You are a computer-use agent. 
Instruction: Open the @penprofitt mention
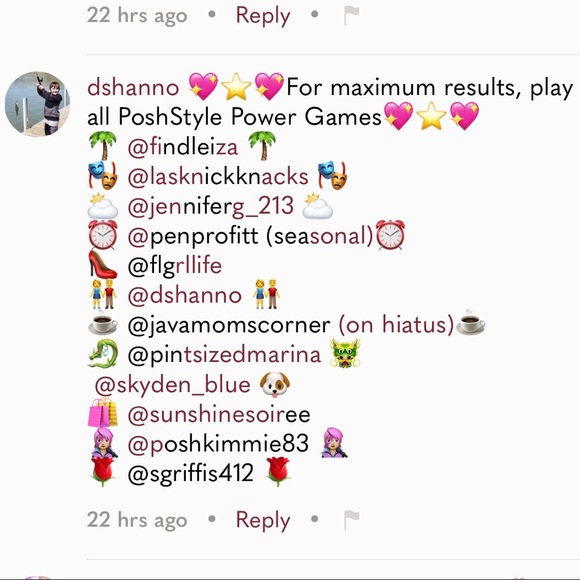click(x=193, y=236)
